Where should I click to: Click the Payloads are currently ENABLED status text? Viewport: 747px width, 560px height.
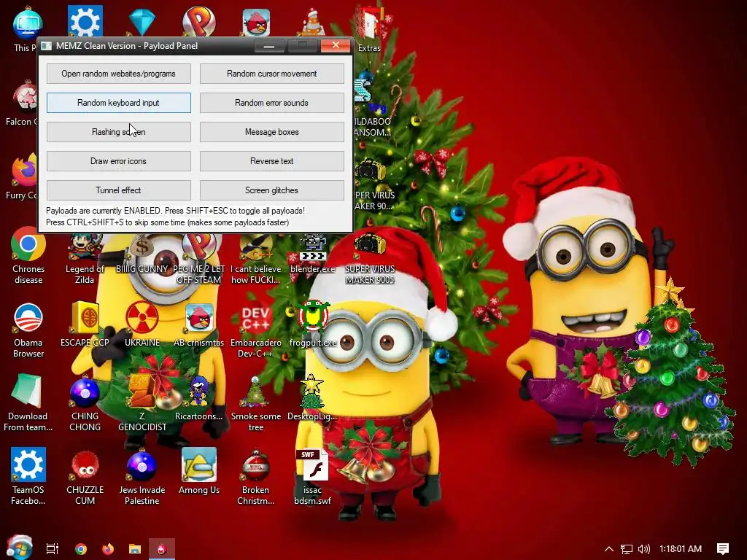click(x=175, y=211)
